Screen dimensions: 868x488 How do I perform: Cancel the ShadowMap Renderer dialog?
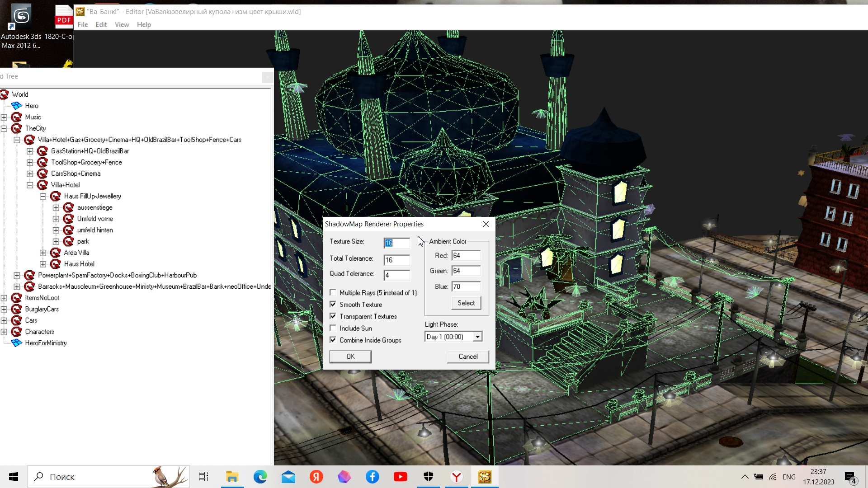click(468, 357)
